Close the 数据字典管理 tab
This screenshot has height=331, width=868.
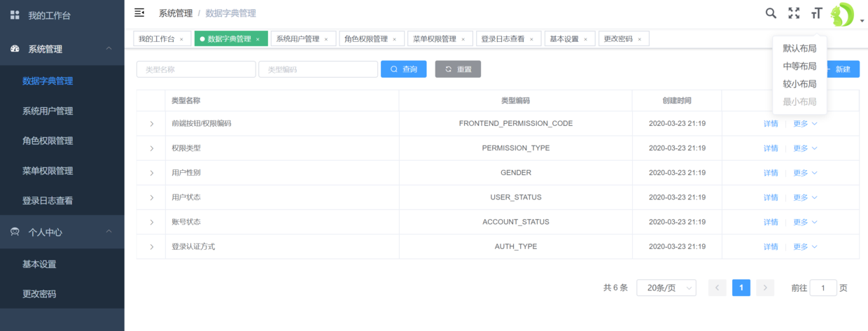click(x=258, y=39)
